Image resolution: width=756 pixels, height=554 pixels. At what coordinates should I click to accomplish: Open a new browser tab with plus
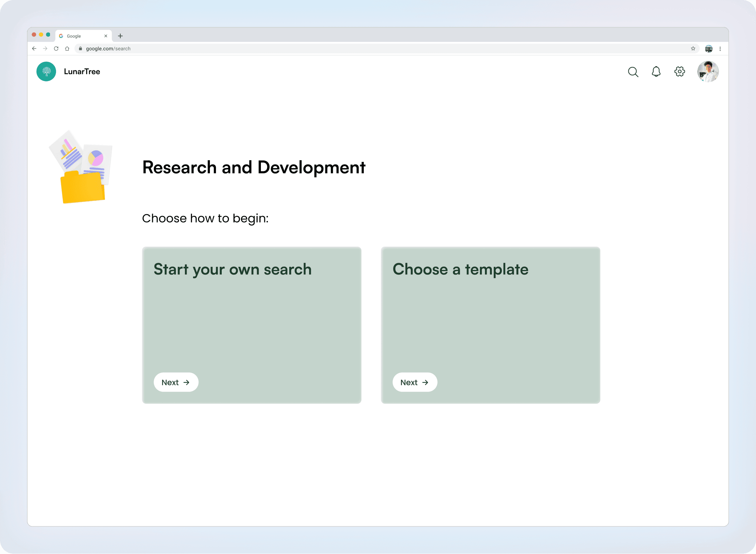(120, 36)
